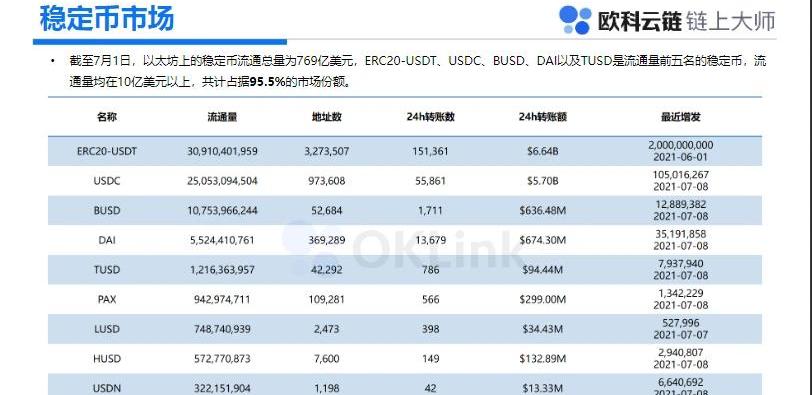Viewport: 812px width, 395px height.
Task: Select the 最近增发 column header
Action: click(680, 117)
